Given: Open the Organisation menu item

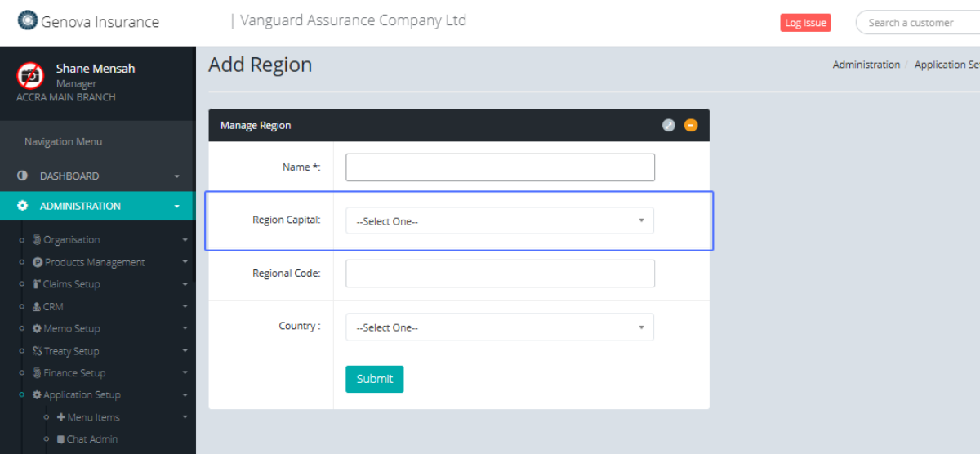Looking at the screenshot, I should [71, 240].
